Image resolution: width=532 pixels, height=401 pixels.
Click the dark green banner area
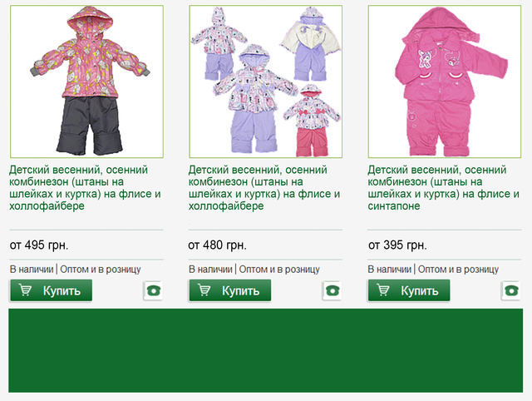[x=266, y=350]
